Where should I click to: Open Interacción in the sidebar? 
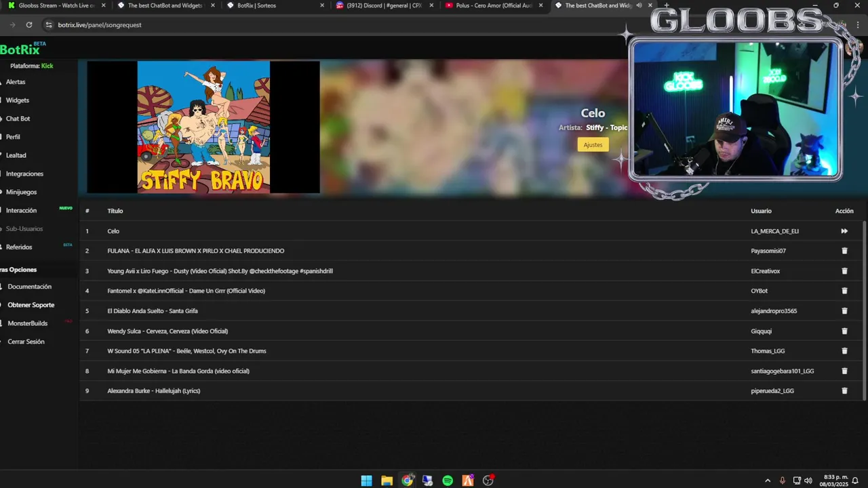point(21,211)
